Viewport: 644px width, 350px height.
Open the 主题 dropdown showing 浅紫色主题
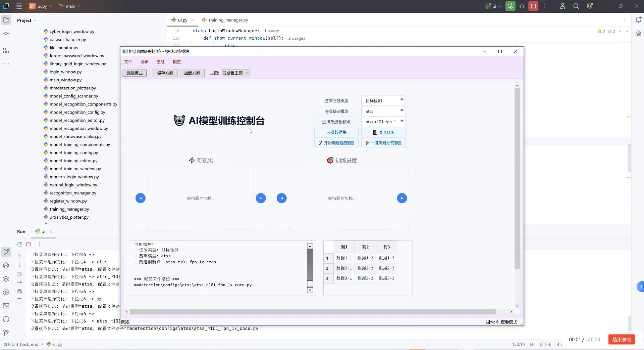tap(235, 73)
